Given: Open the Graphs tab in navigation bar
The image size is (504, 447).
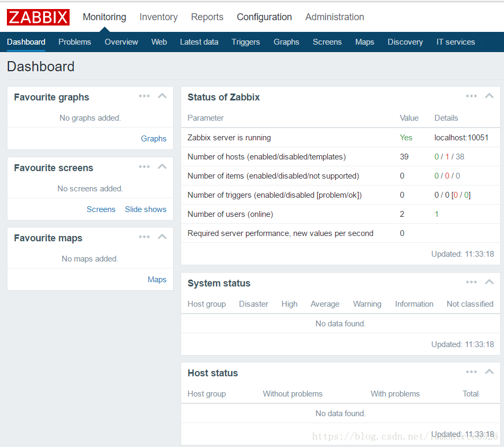Looking at the screenshot, I should pos(286,42).
